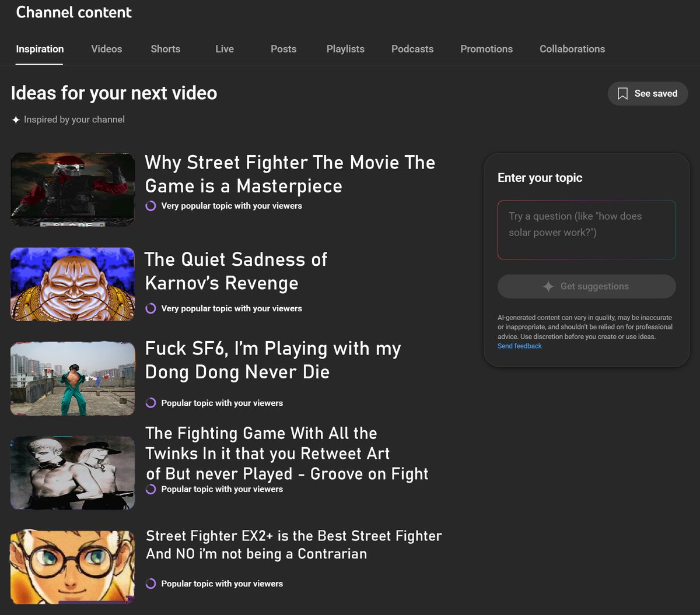Open the Playlists tab
Viewport: 700px width, 615px height.
[345, 49]
